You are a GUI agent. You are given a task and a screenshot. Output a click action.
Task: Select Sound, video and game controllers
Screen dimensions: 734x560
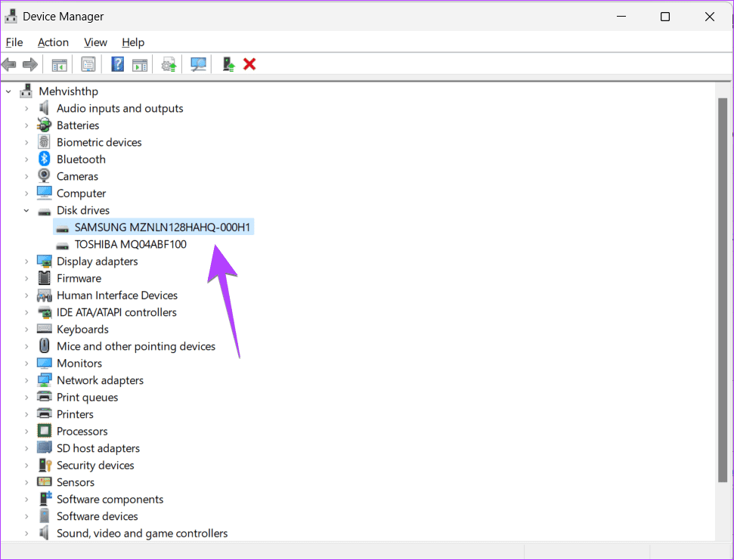(142, 534)
